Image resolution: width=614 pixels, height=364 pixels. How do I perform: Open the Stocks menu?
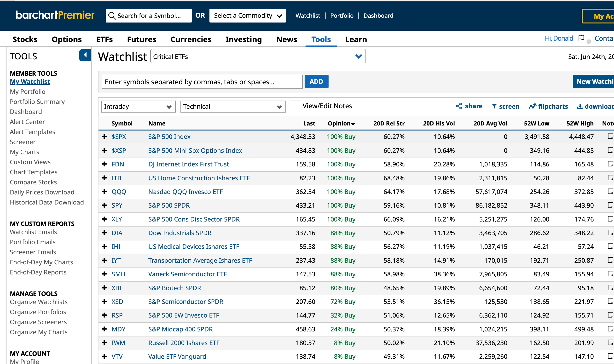coord(25,39)
